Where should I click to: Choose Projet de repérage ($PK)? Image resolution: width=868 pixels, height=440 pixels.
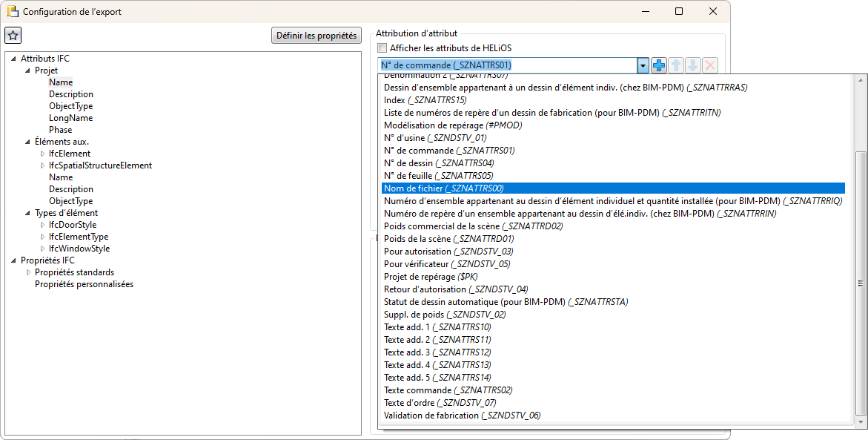pyautogui.click(x=431, y=277)
